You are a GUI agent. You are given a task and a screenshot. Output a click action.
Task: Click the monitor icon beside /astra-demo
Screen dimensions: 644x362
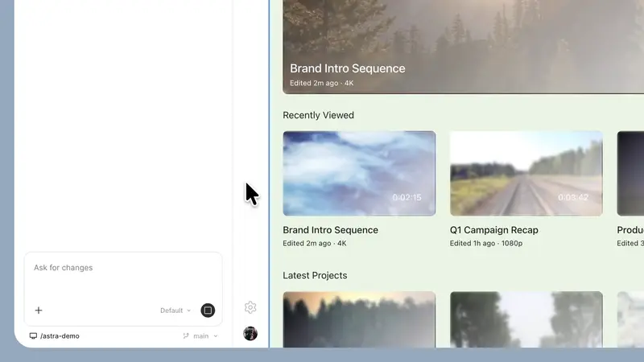pos(33,335)
